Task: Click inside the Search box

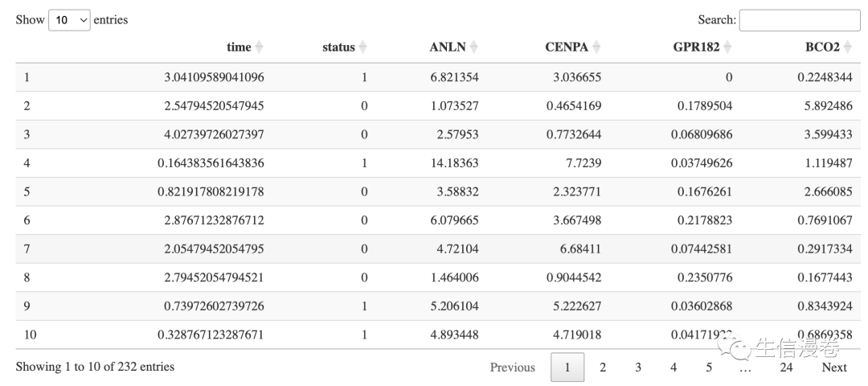Action: tap(799, 20)
